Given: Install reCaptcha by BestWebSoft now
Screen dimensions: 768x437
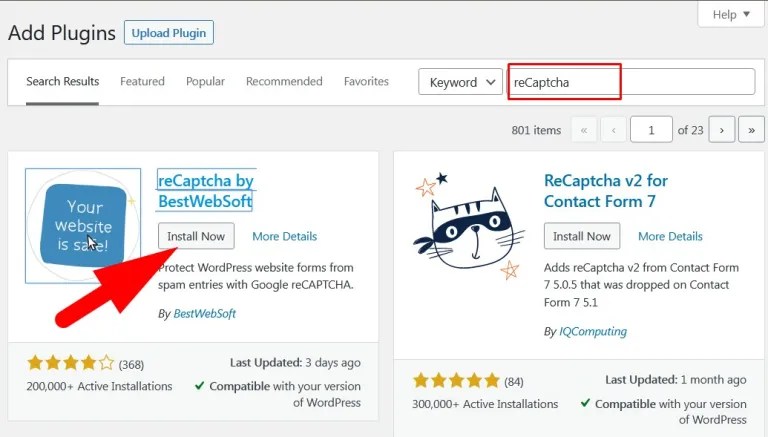Looking at the screenshot, I should point(196,236).
